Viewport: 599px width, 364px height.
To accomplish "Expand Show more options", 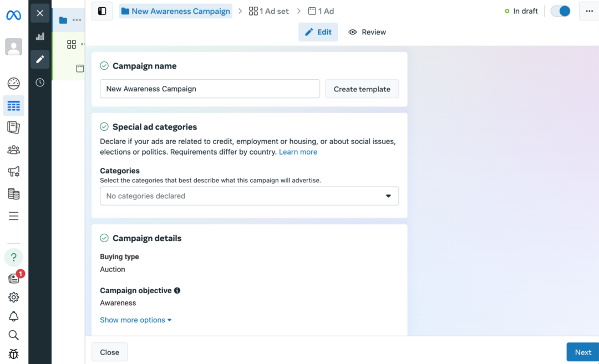I will (x=136, y=320).
